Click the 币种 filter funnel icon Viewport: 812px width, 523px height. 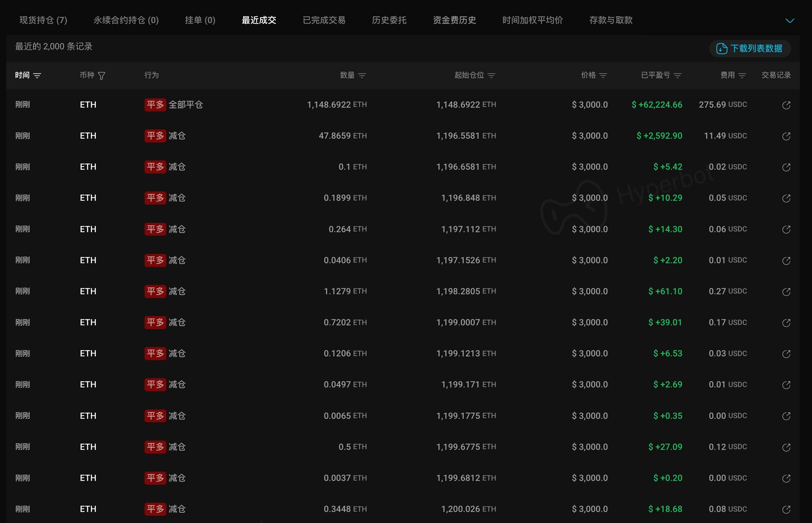(x=101, y=76)
